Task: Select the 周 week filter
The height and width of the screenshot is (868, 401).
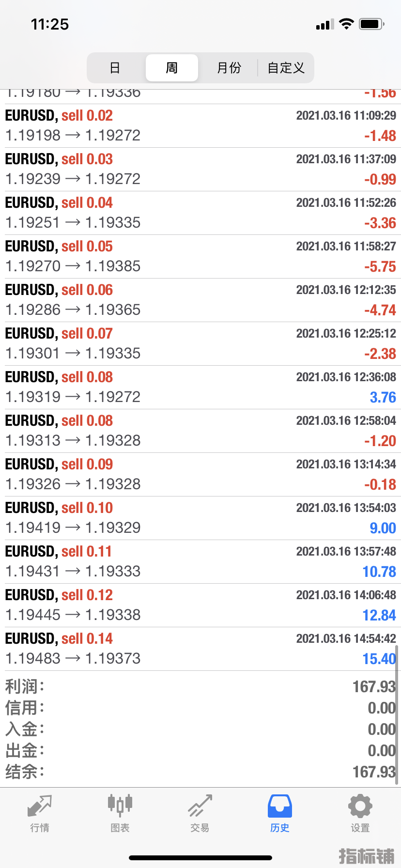Action: [x=172, y=68]
